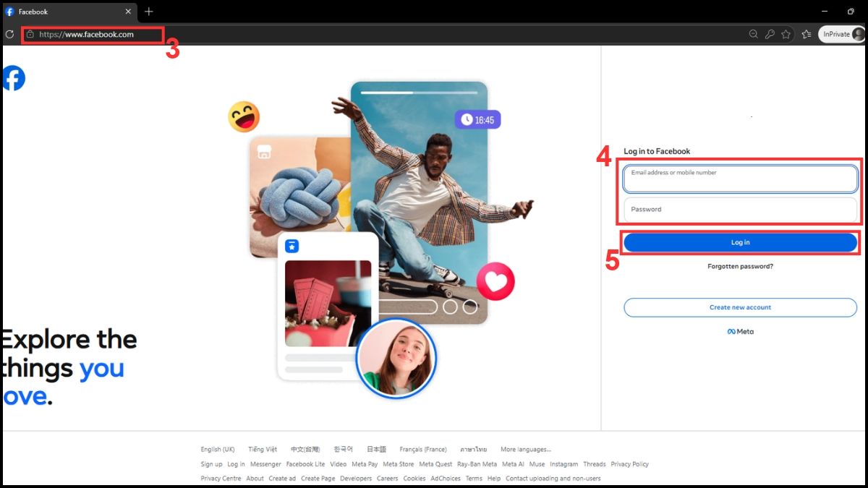Open the Meta Pay footer link
This screenshot has width=868, height=488.
[x=365, y=464]
